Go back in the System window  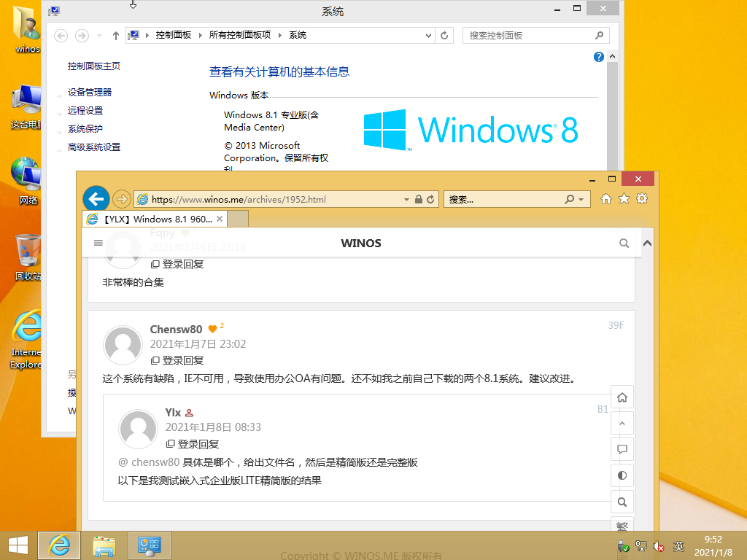pos(61,36)
